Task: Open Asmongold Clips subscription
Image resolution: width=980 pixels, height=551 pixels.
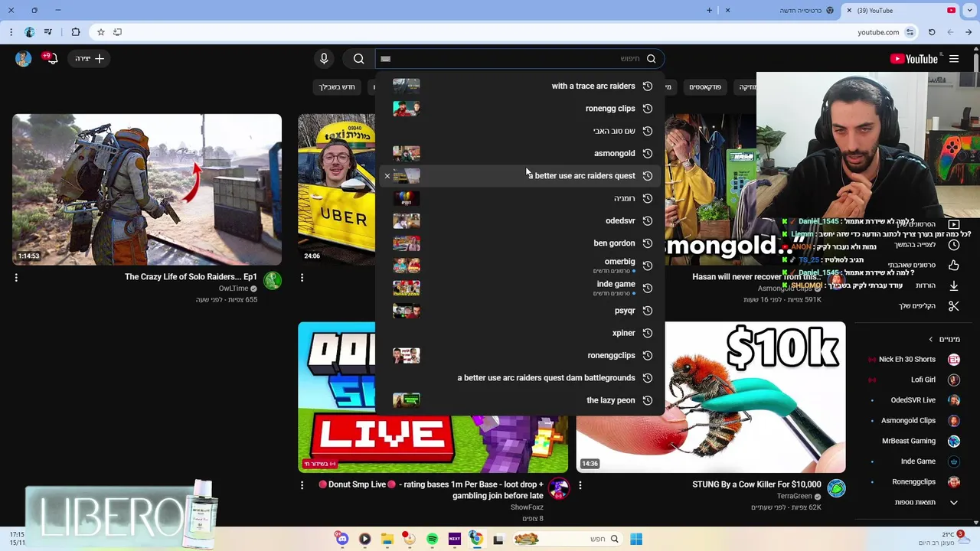Action: click(x=916, y=421)
